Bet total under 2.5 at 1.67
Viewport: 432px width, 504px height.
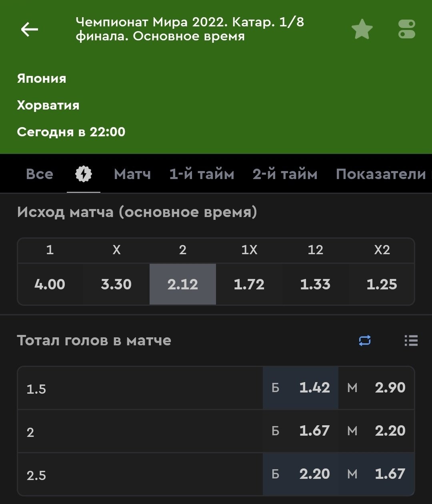[x=376, y=474]
